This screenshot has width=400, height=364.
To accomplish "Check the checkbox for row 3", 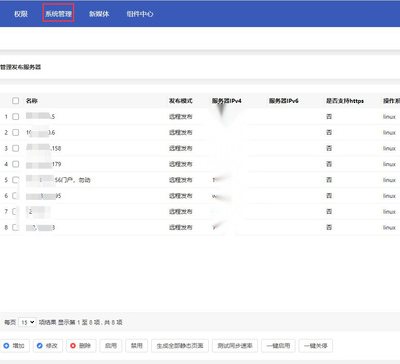I will (x=16, y=148).
